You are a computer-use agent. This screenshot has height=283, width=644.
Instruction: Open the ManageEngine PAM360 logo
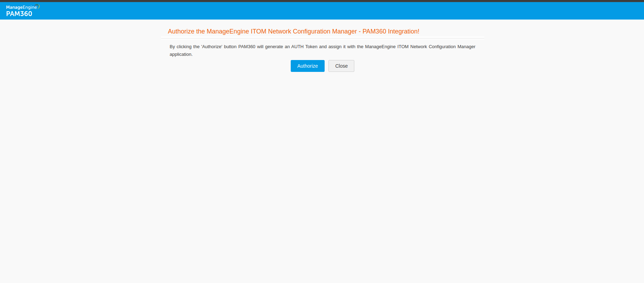(x=23, y=11)
